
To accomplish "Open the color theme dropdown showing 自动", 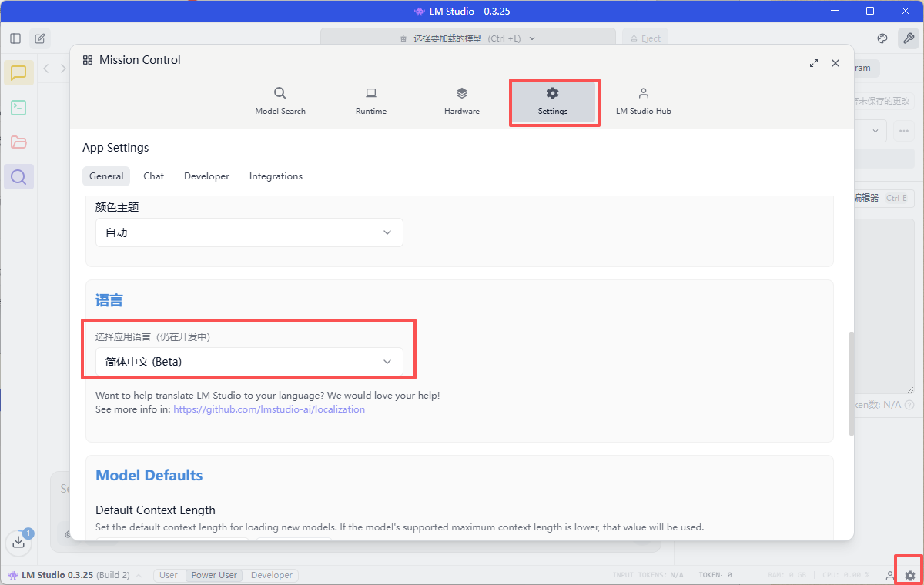I will pos(249,232).
